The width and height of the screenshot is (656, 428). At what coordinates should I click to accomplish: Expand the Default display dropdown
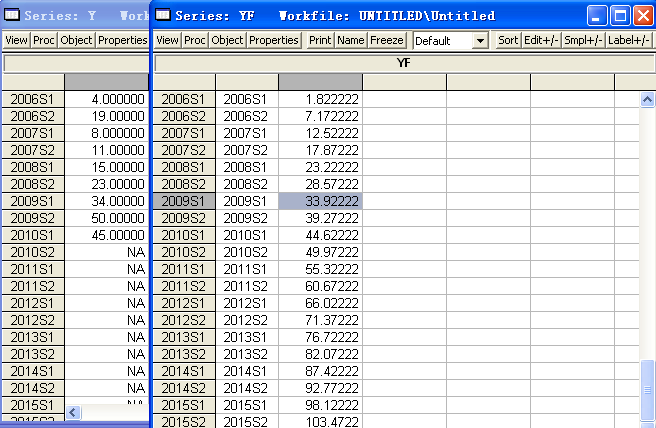pyautogui.click(x=480, y=41)
